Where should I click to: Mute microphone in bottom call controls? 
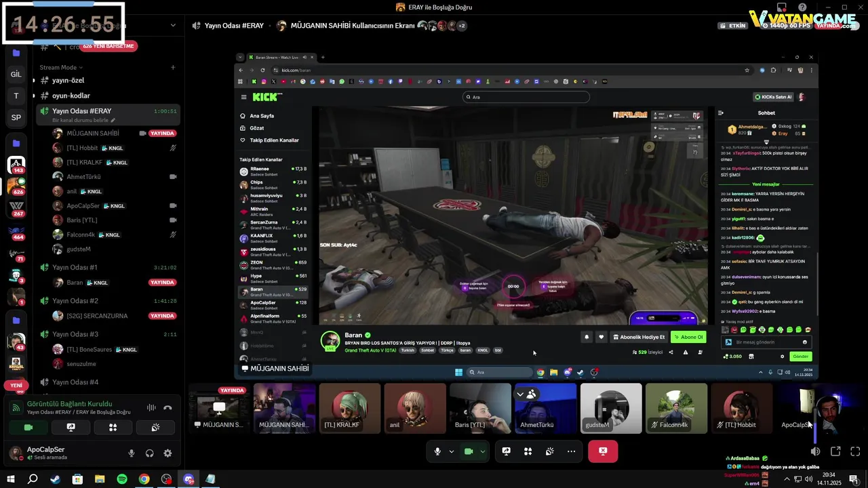437,451
